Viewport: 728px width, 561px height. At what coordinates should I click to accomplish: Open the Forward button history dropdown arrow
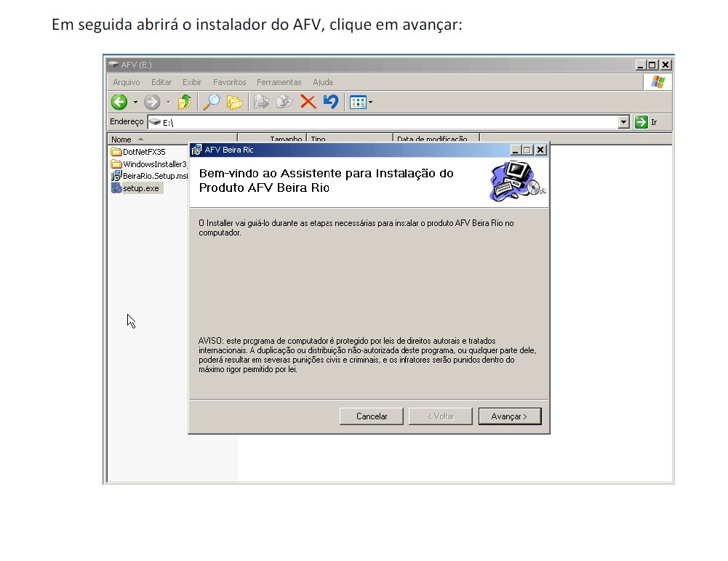click(x=168, y=102)
